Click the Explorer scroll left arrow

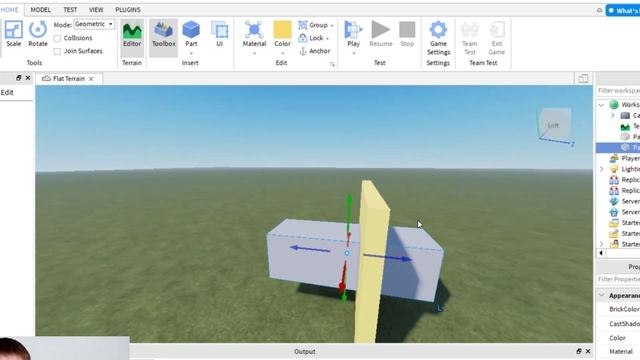[x=601, y=253]
